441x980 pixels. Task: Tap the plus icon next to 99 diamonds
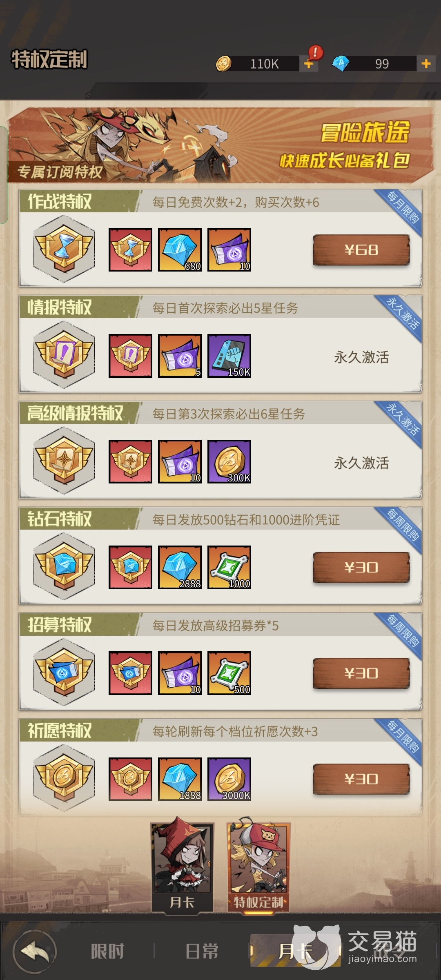tap(426, 64)
